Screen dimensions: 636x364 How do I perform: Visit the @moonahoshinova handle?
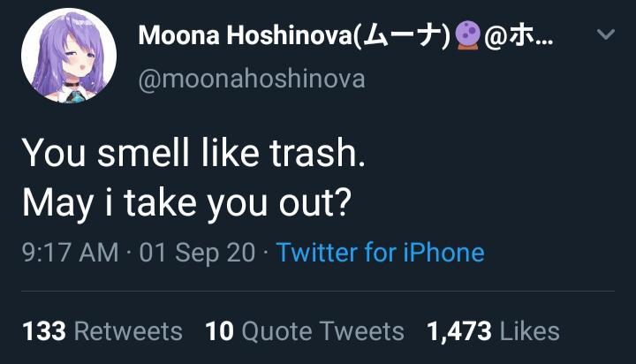pyautogui.click(x=252, y=79)
